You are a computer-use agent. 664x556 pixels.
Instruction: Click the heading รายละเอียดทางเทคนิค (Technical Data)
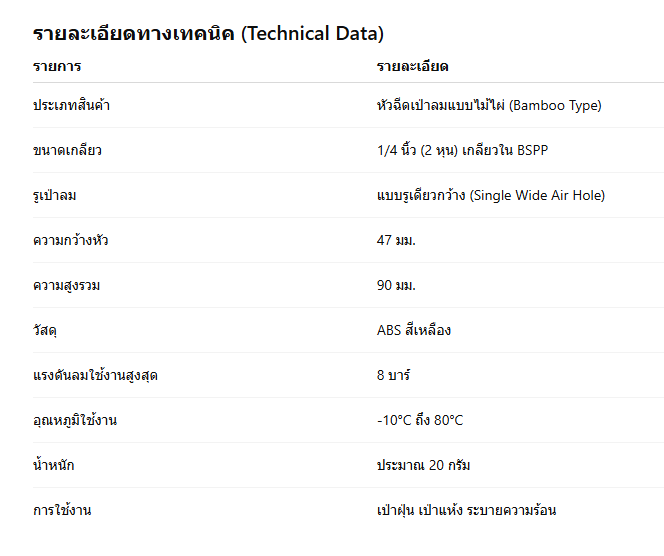[x=208, y=33]
